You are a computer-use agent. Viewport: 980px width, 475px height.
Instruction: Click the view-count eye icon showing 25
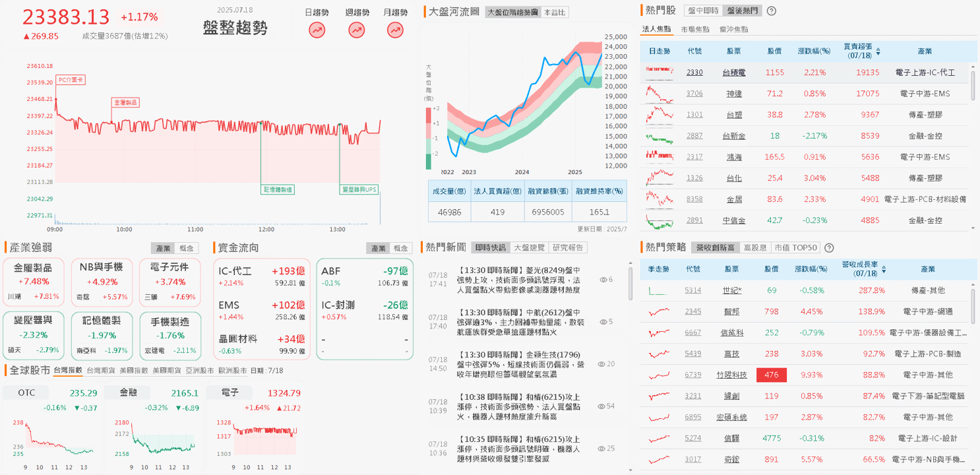tap(601, 448)
